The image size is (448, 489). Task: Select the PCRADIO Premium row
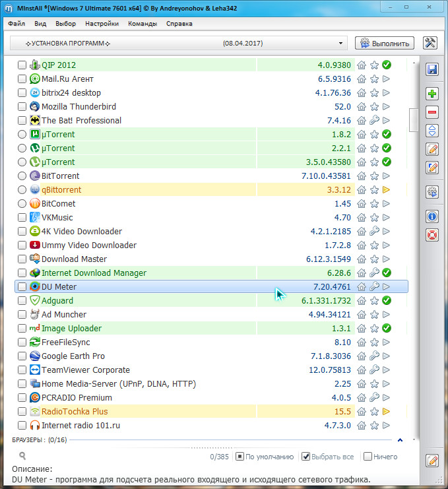(211, 398)
